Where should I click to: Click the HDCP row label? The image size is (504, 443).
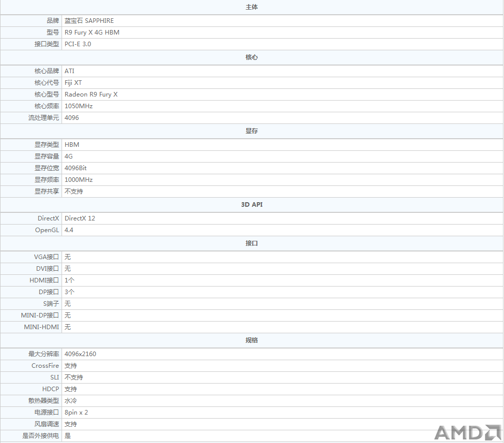50,389
